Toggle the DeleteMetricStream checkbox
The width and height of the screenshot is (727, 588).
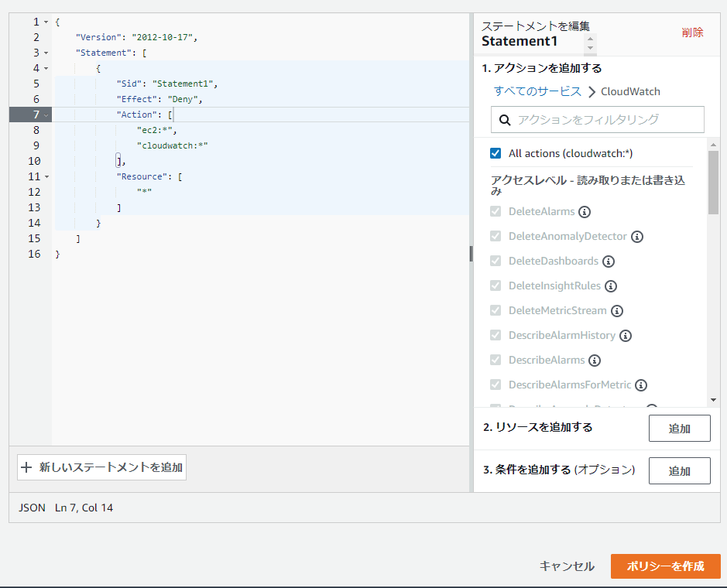496,310
